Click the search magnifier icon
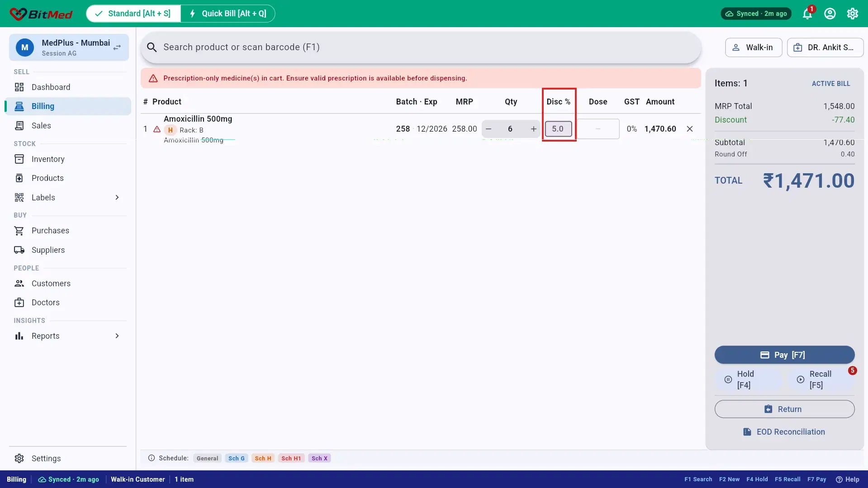The height and width of the screenshot is (488, 868). tap(152, 47)
